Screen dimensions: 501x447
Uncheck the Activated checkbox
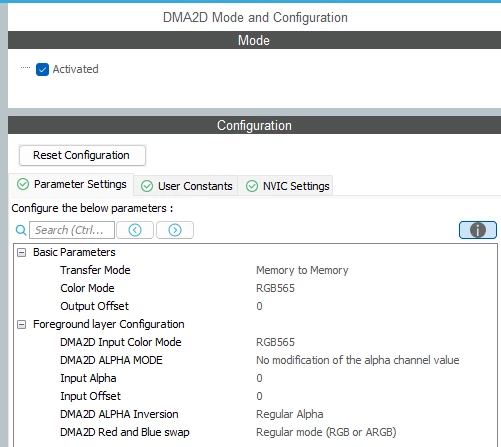point(42,69)
